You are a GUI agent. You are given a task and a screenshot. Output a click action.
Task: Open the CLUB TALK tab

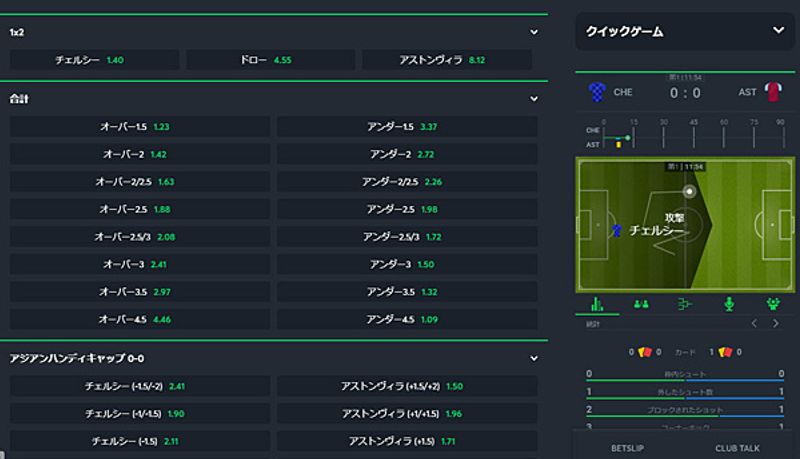739,448
